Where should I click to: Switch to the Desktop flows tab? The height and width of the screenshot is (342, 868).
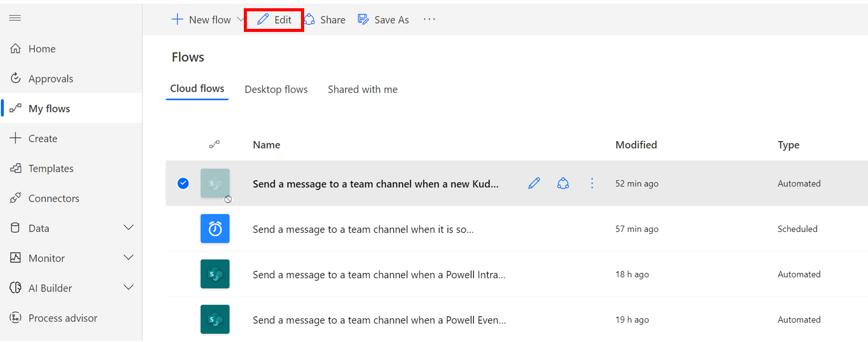[276, 90]
